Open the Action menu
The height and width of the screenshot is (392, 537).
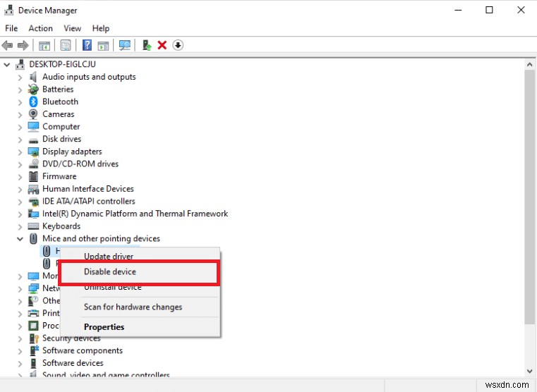click(x=40, y=28)
